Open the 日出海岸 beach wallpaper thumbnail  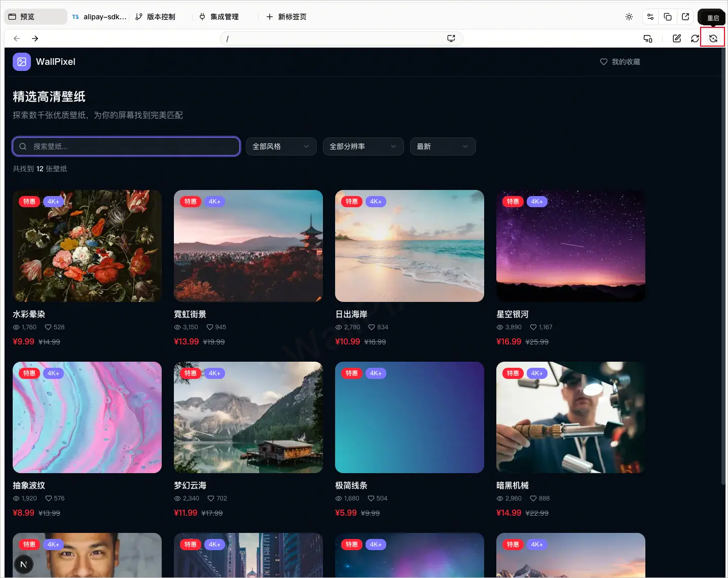[410, 246]
